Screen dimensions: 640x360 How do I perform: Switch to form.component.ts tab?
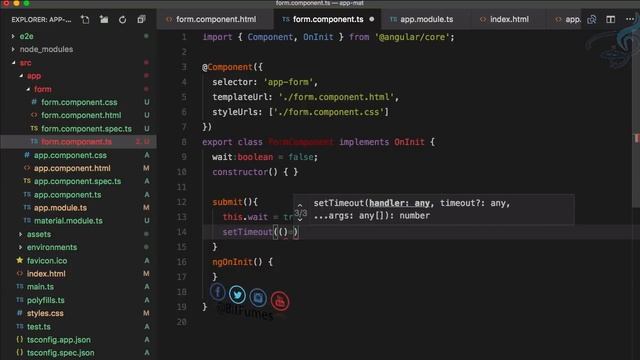(327, 19)
